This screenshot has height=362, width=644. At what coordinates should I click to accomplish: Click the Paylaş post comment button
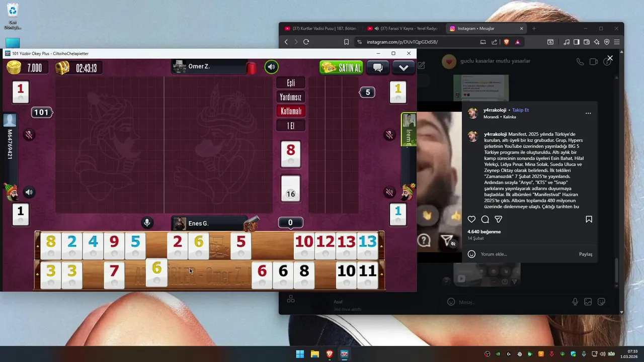click(586, 254)
